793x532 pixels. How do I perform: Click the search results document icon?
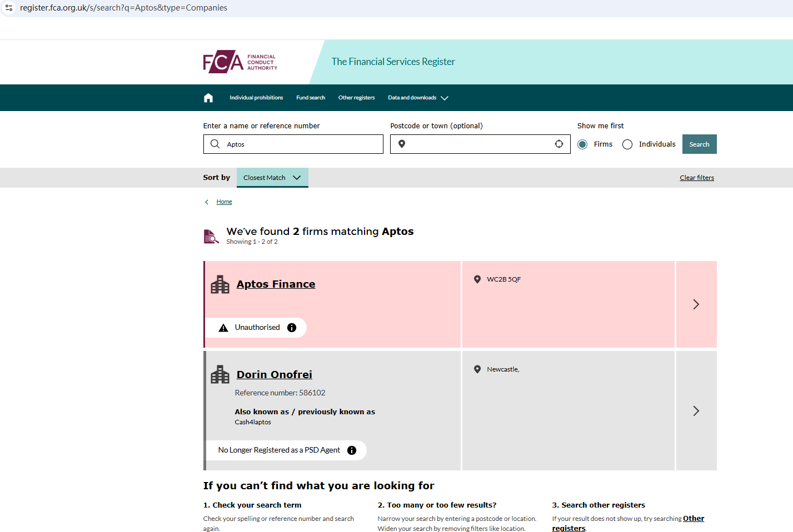pyautogui.click(x=211, y=237)
